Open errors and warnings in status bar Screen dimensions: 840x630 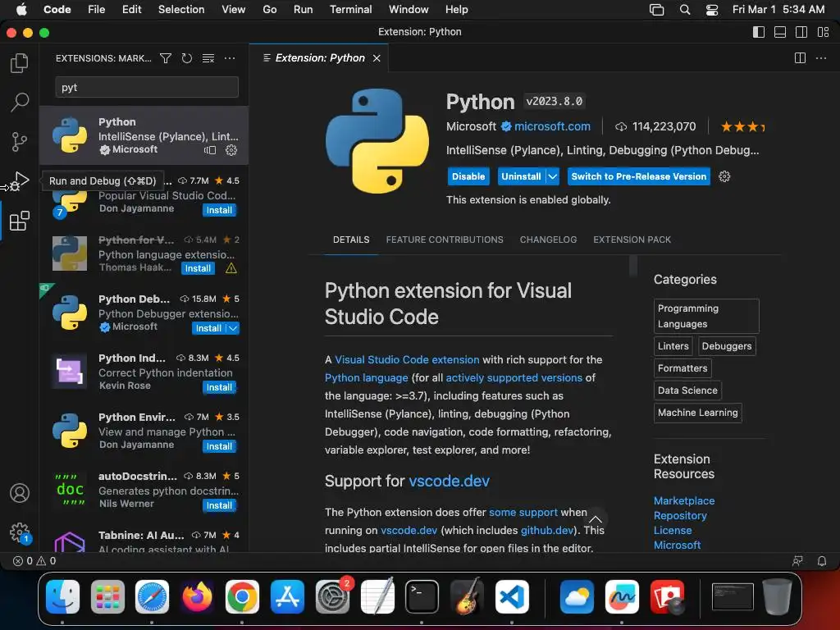34,561
